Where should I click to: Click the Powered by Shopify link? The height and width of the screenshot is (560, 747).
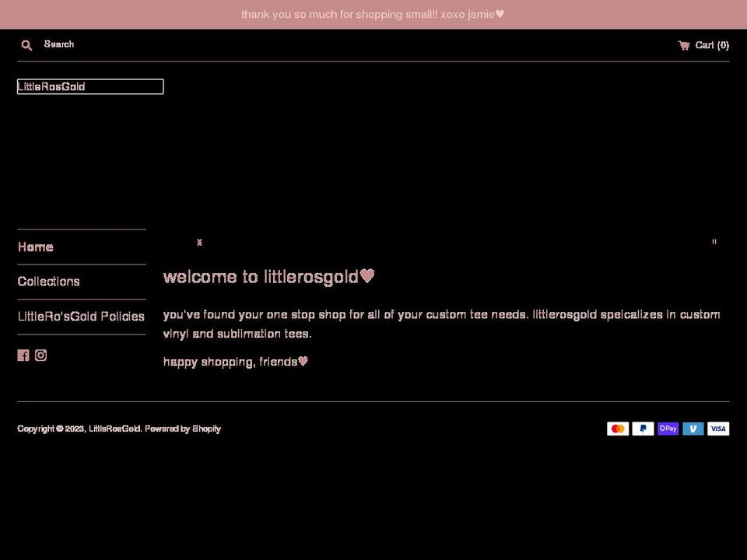183,429
